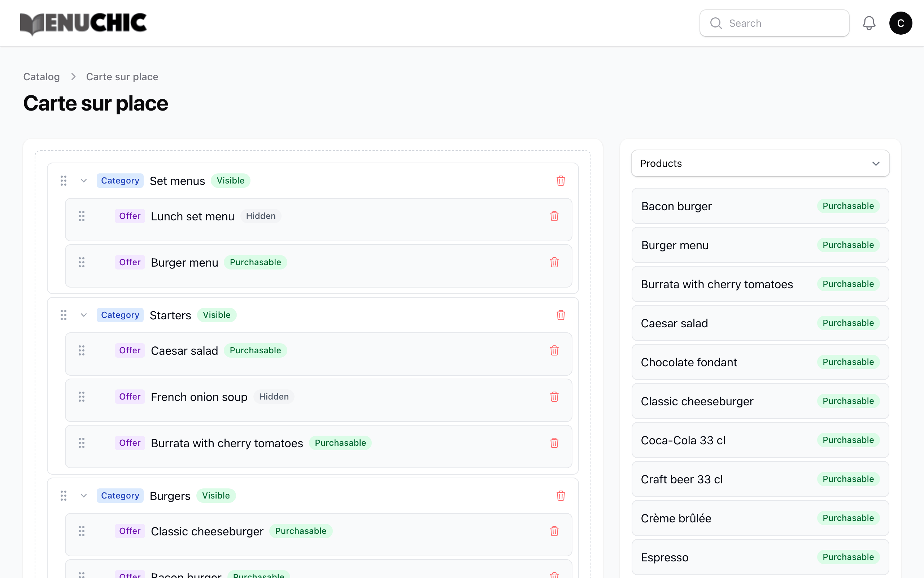Select Espresso product
The height and width of the screenshot is (578, 924).
(760, 557)
